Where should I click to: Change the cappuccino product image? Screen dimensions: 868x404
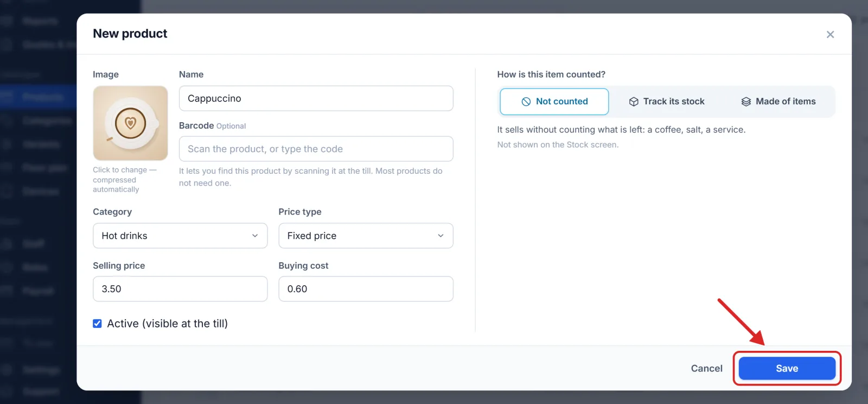[x=130, y=123]
